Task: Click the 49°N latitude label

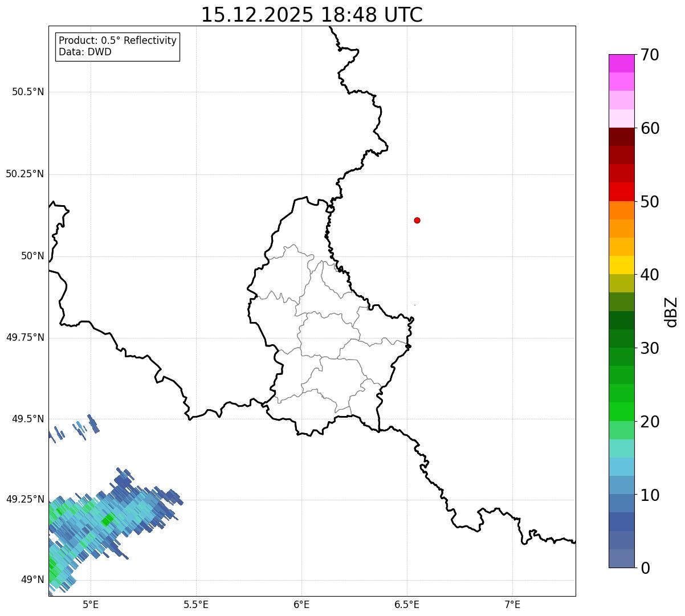Action: tap(32, 580)
